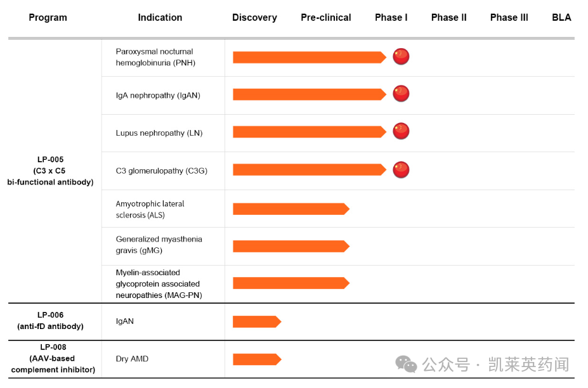Screen dimensions: 588x388
Task: Click the China flag in Lupus nephropathy row
Action: coord(401,131)
